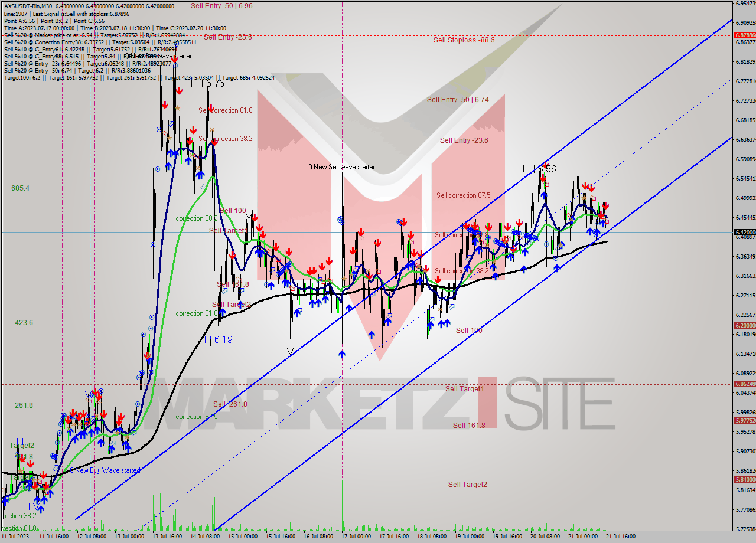This screenshot has width=756, height=543.
Task: Click the 'Target100: 6.2 || Target 161' summary line
Action: [x=139, y=77]
